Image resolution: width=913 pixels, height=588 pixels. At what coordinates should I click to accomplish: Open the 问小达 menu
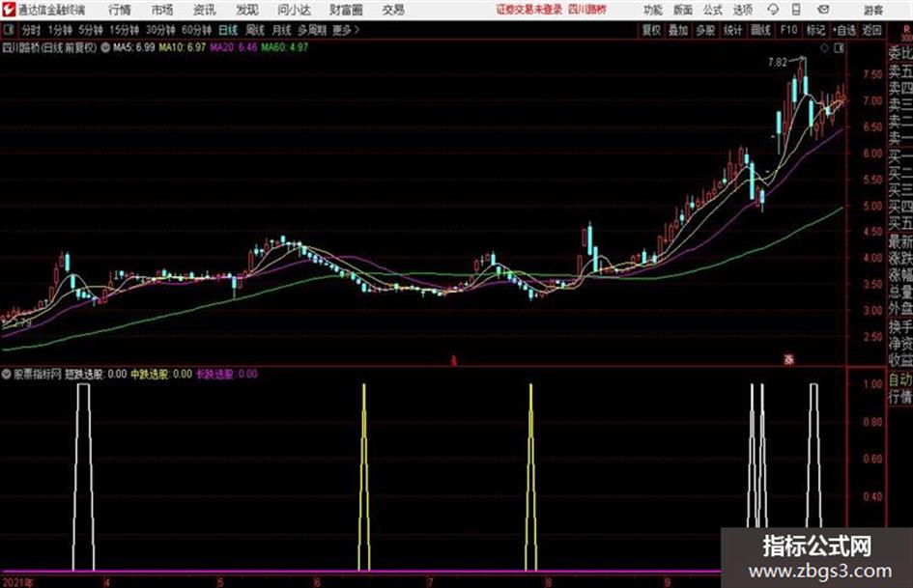click(x=294, y=10)
